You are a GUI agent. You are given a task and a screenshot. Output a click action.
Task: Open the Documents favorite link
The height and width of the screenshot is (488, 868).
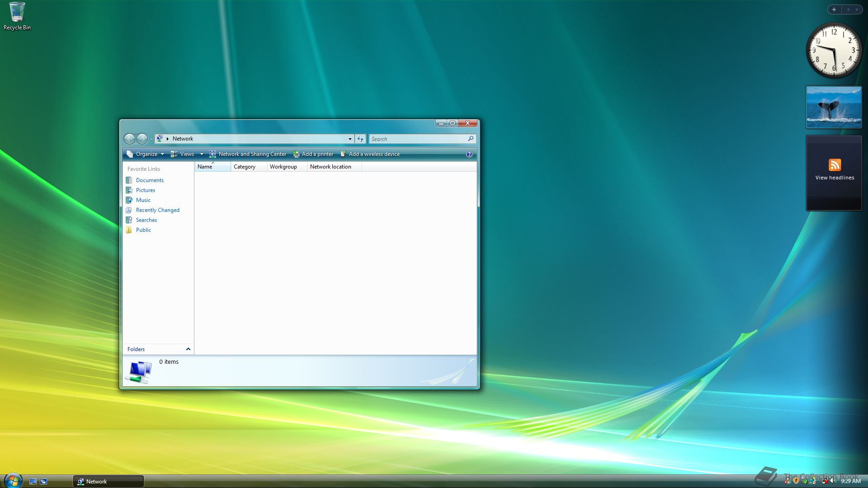click(150, 180)
